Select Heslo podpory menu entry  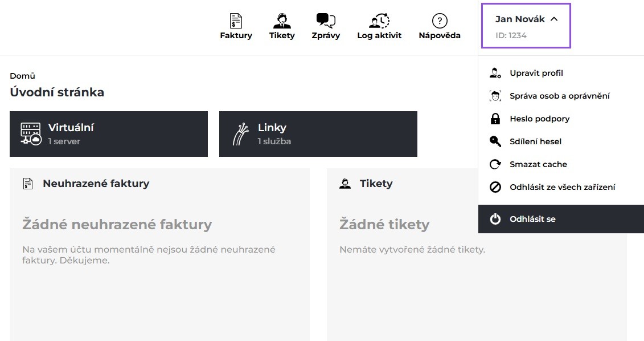[x=540, y=119]
